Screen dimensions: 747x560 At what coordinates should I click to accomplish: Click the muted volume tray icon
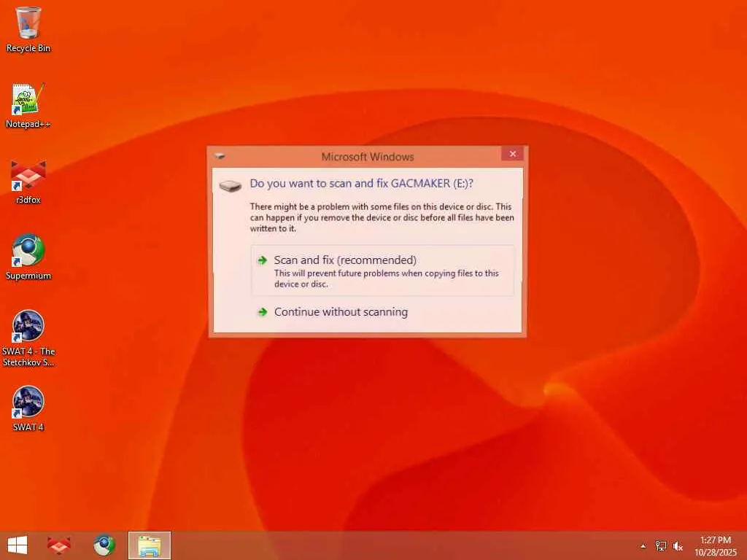(x=678, y=546)
